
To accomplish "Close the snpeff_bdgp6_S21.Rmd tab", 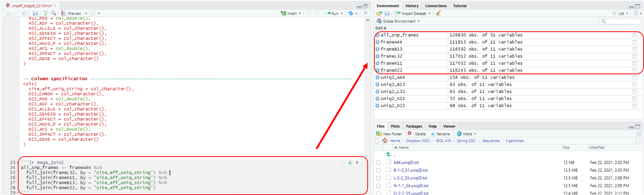I will (x=55, y=6).
